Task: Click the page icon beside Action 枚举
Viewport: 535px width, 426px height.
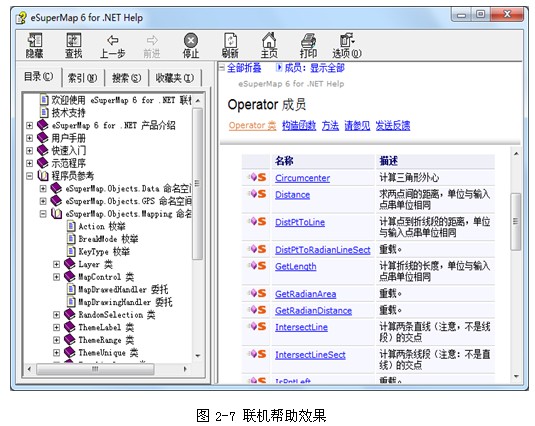Action: tap(71, 226)
